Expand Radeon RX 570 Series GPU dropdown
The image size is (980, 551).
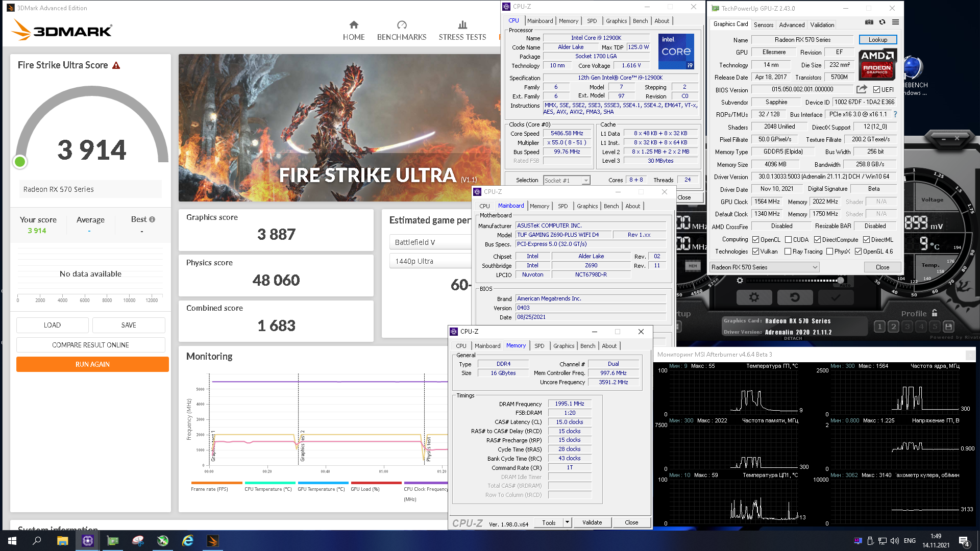[x=815, y=267]
